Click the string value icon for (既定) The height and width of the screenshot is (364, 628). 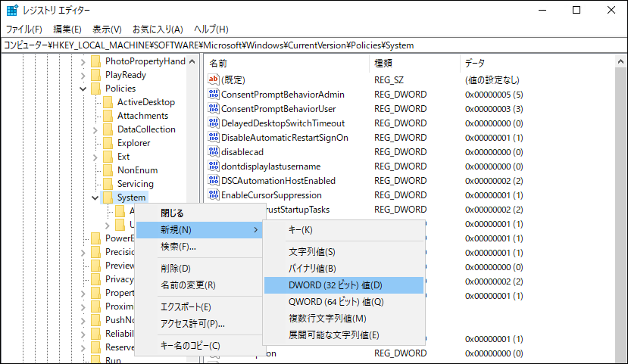[x=213, y=80]
